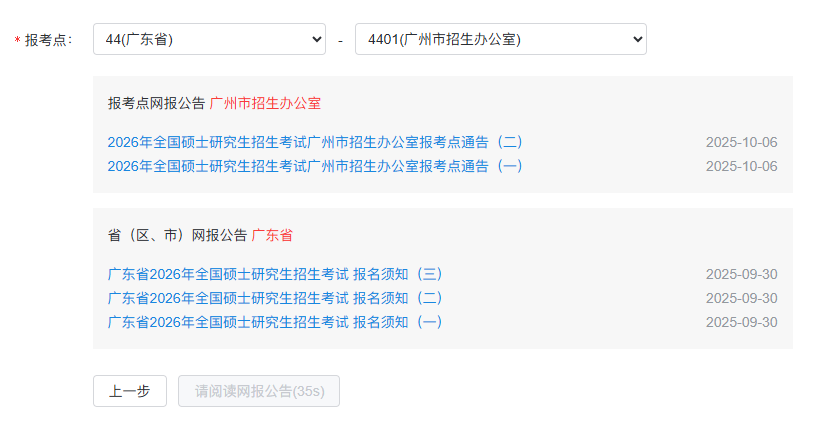Open 广东省 报名须知（二）announcement
813x422 pixels.
point(275,298)
